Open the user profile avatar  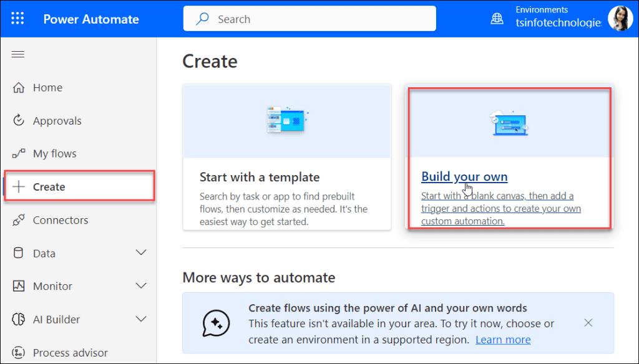click(620, 18)
